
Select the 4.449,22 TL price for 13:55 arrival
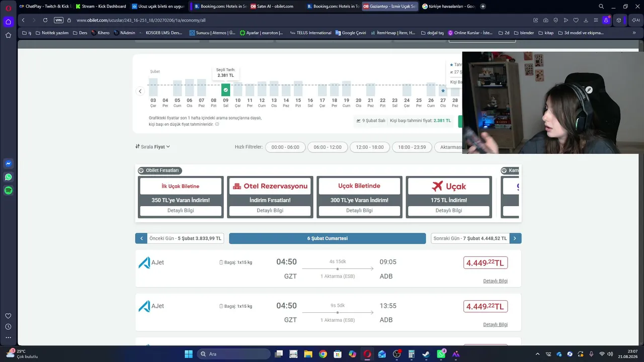click(x=486, y=306)
